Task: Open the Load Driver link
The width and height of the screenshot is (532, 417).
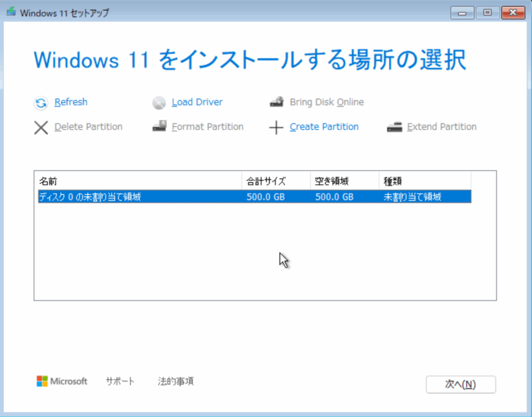Action: click(197, 102)
